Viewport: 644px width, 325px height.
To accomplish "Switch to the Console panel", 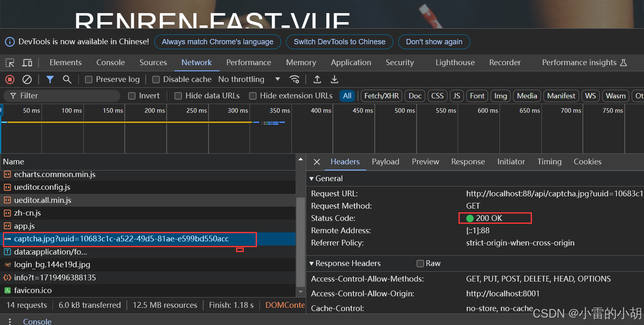I will pos(110,63).
